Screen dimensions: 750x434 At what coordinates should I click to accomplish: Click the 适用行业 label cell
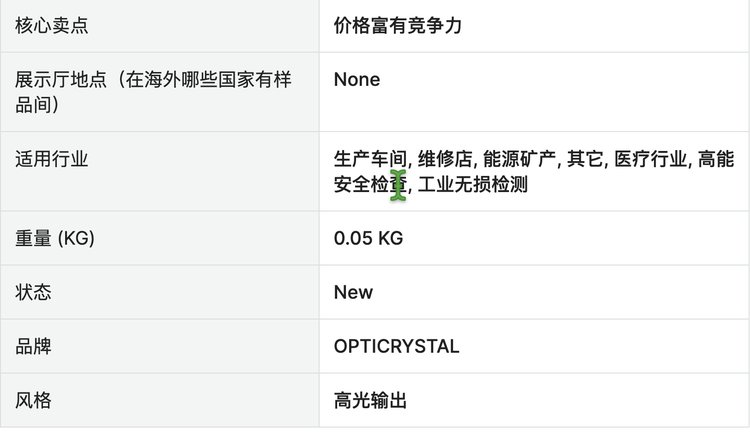(x=52, y=159)
